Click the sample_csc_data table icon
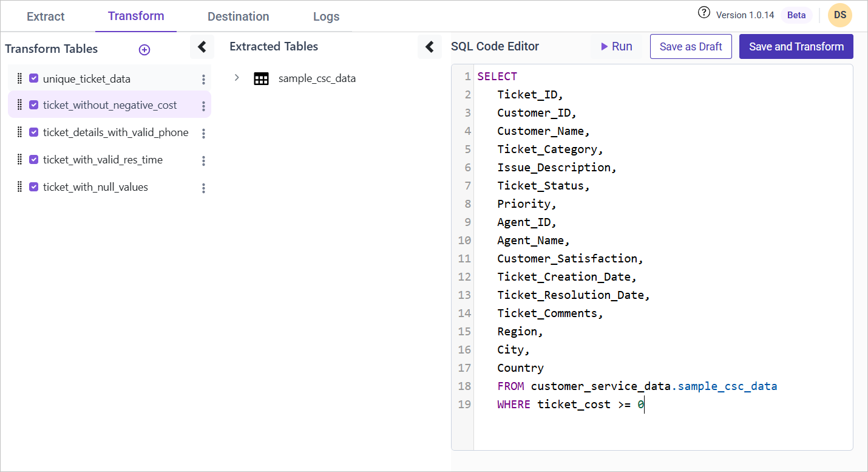The width and height of the screenshot is (868, 472). pos(261,79)
